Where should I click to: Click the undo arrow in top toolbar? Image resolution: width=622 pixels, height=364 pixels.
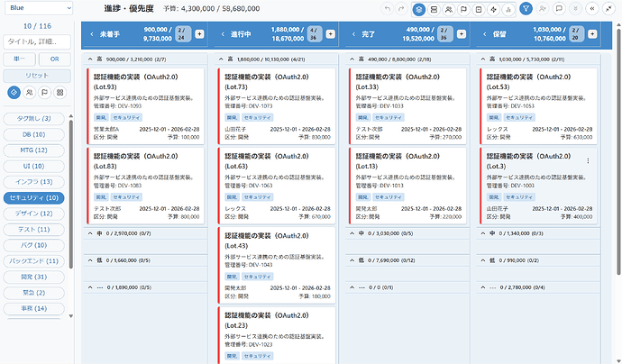388,8
